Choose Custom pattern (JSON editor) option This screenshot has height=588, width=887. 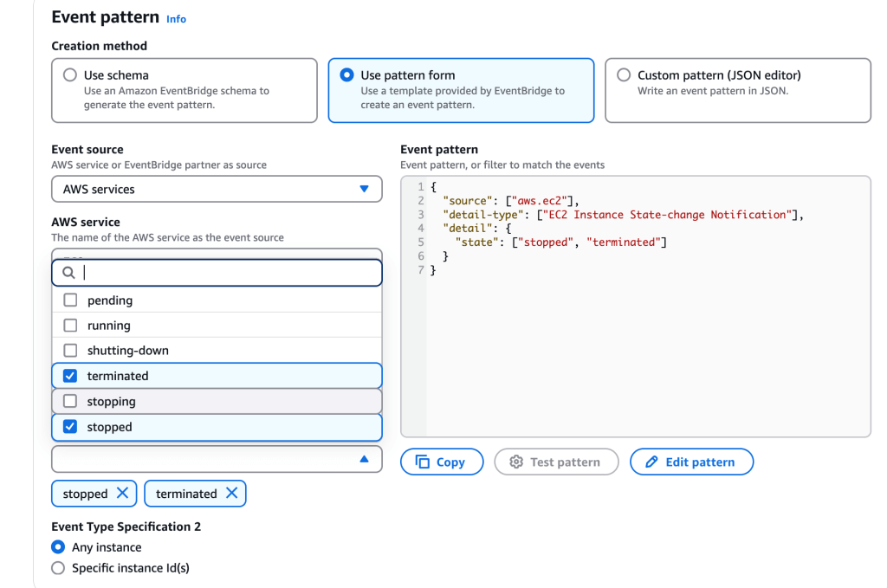point(624,75)
